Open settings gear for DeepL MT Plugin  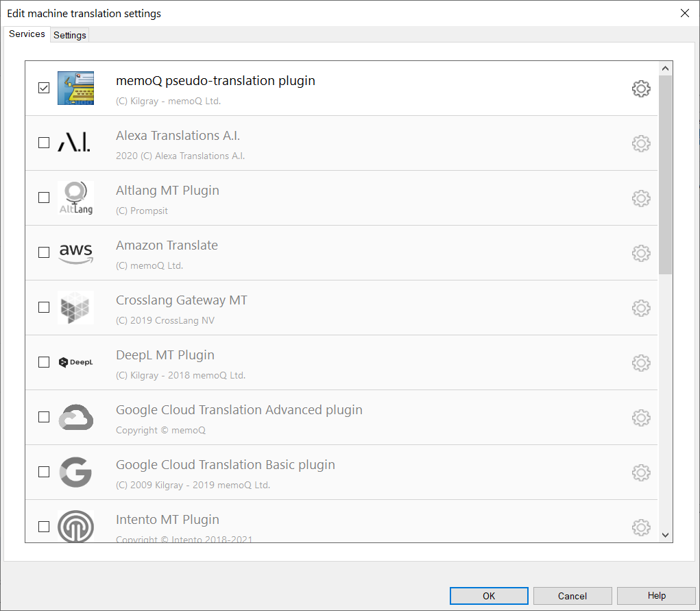(641, 363)
